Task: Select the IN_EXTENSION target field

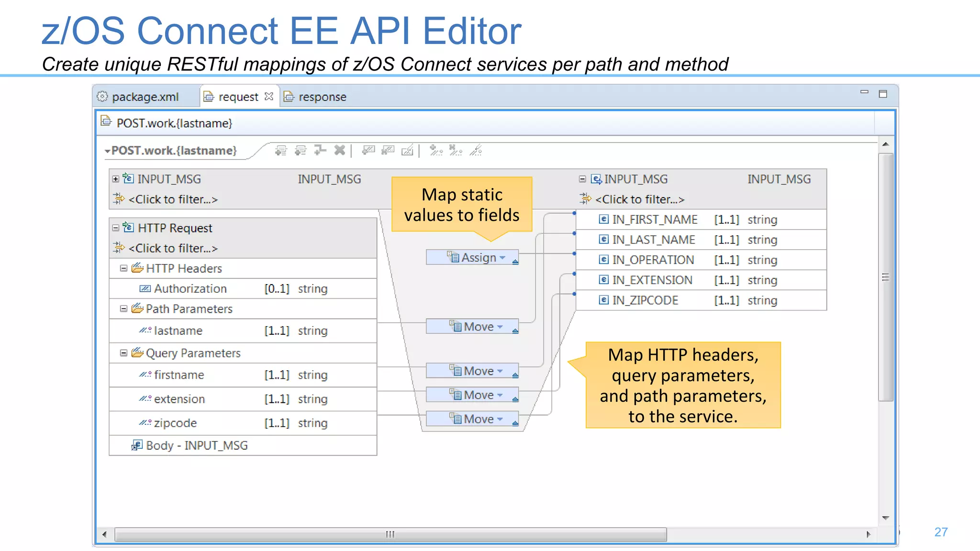Action: (701, 280)
